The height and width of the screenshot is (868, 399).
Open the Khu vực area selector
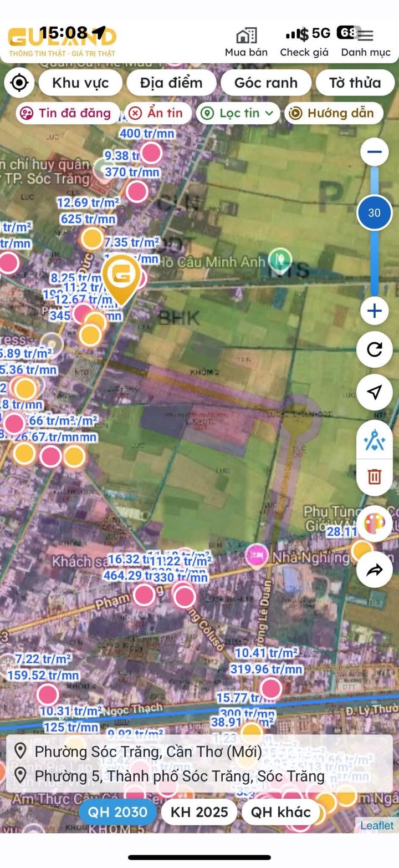[80, 83]
